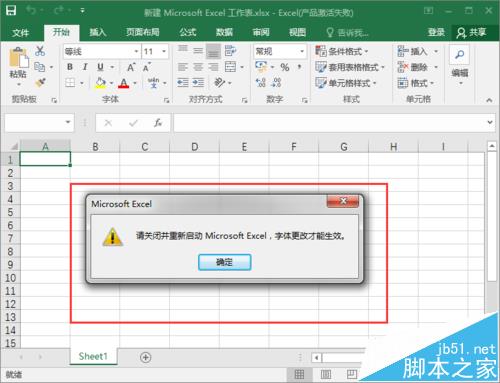The image size is (500, 383).
Task: Open 条件格式 conditional formatting menu
Action: (342, 51)
